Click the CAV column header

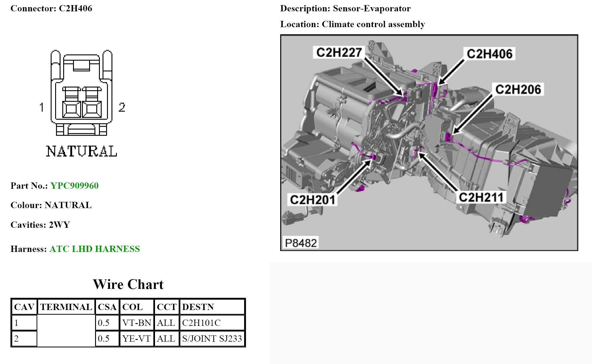(24, 307)
